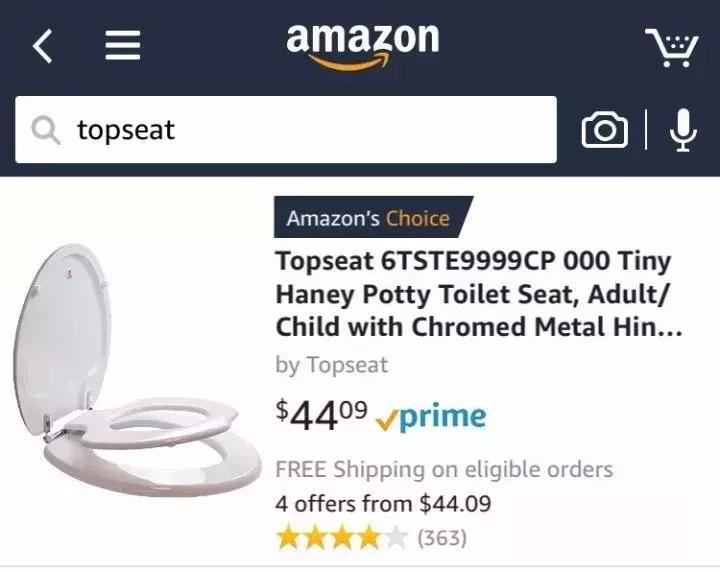This screenshot has width=720, height=572.
Task: Launch camera search for products
Action: tap(604, 130)
